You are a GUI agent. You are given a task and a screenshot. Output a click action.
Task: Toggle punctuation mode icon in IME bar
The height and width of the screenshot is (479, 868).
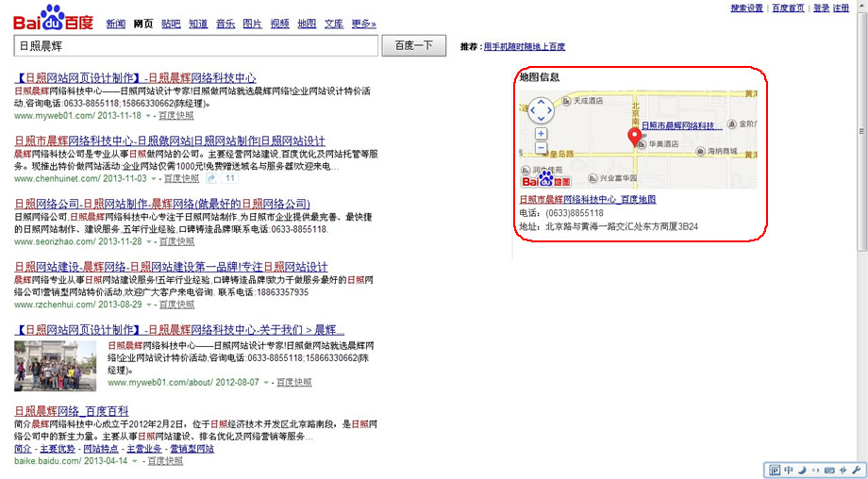tap(815, 471)
